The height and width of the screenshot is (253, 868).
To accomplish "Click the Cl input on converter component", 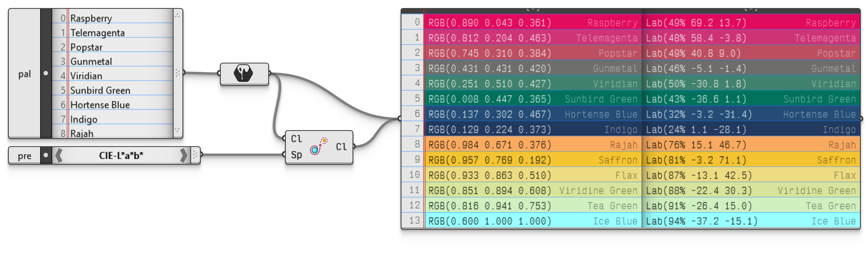I will (x=296, y=138).
